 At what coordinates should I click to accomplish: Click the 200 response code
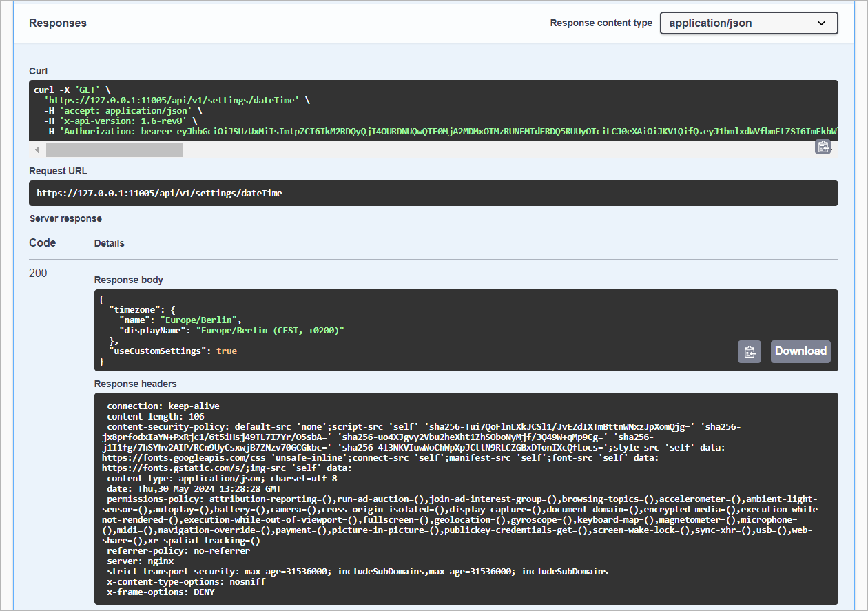(38, 273)
